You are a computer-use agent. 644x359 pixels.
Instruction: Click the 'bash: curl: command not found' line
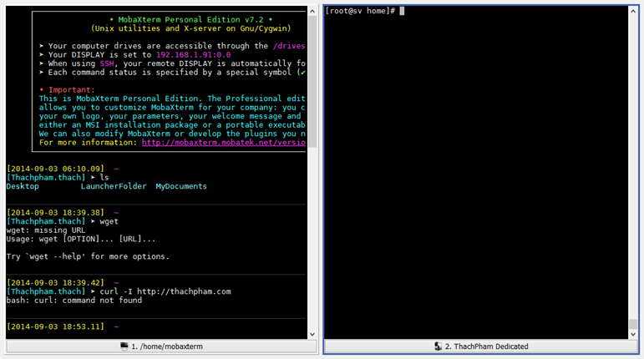coord(74,301)
